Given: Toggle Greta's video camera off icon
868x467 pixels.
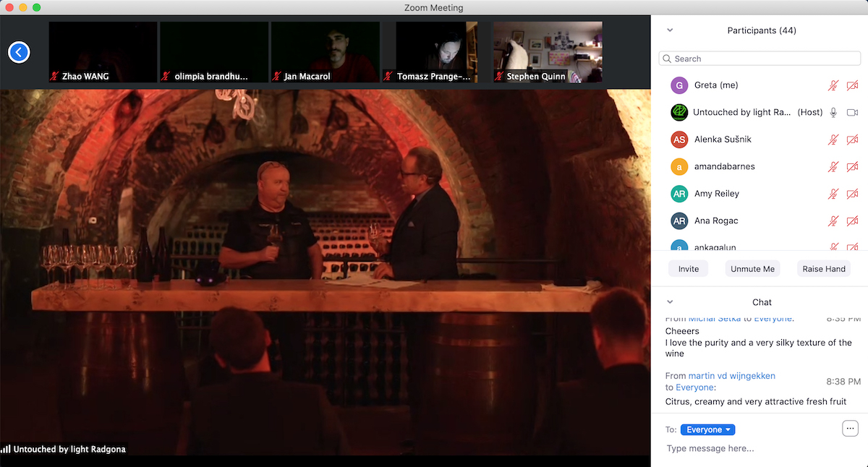Looking at the screenshot, I should 852,85.
